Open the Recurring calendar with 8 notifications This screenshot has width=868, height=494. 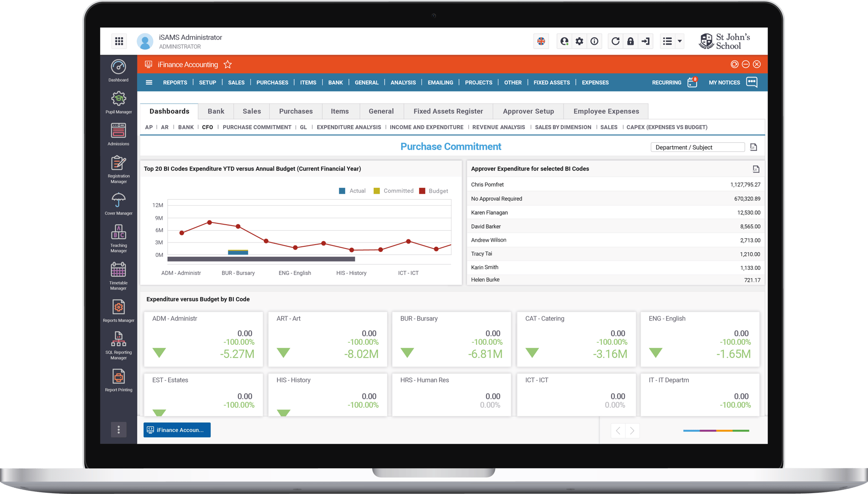(x=692, y=82)
